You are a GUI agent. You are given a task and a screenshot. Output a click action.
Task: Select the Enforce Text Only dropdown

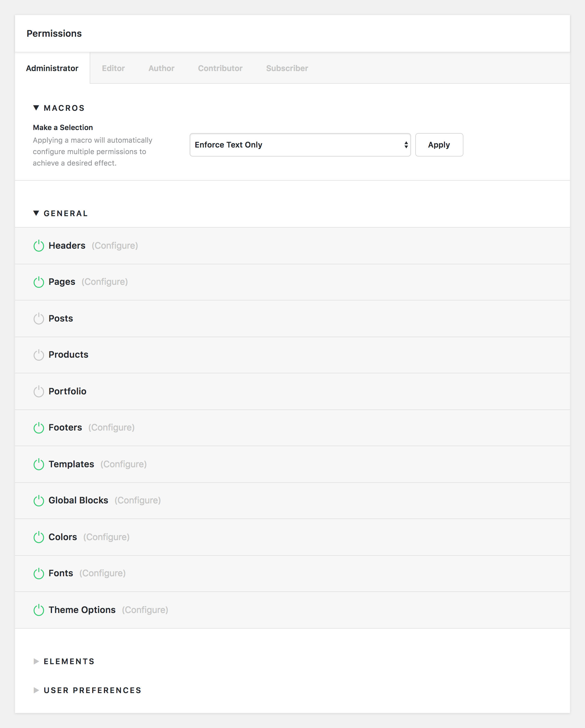coord(300,145)
